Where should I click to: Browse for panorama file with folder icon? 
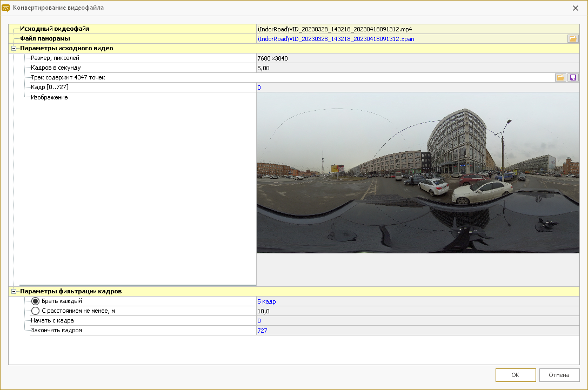[573, 39]
